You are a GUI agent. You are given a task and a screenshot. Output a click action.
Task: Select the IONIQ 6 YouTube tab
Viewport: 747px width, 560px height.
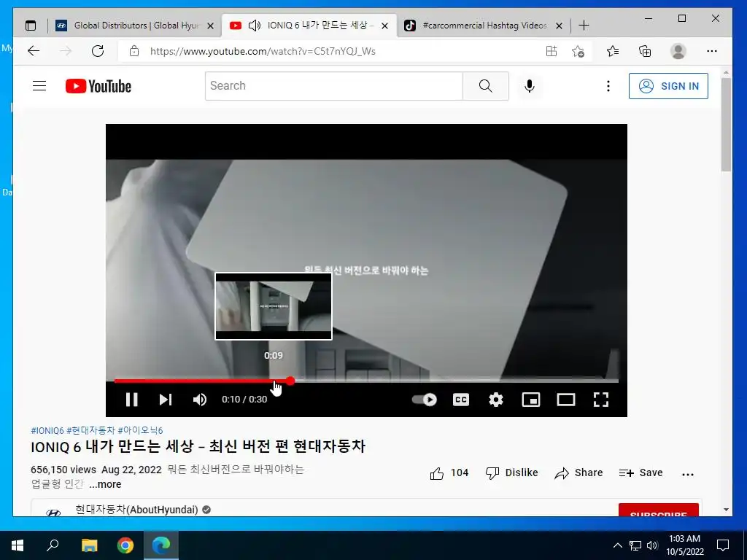[320, 26]
